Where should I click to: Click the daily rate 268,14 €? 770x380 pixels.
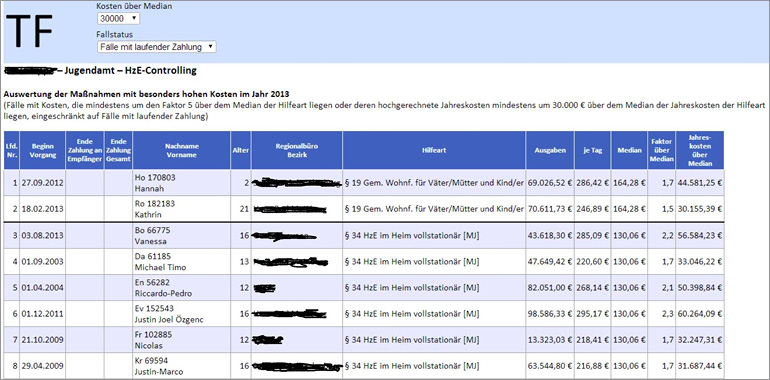(593, 288)
